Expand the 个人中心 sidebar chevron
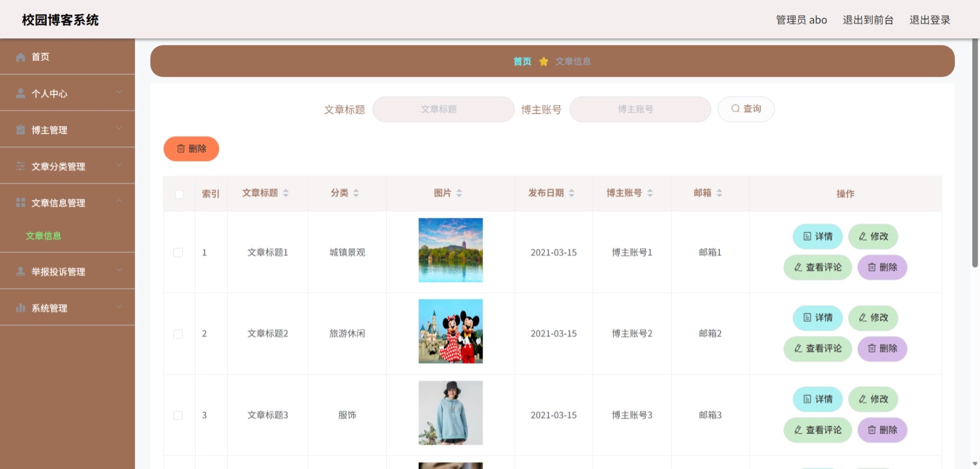The width and height of the screenshot is (980, 469). tap(119, 92)
